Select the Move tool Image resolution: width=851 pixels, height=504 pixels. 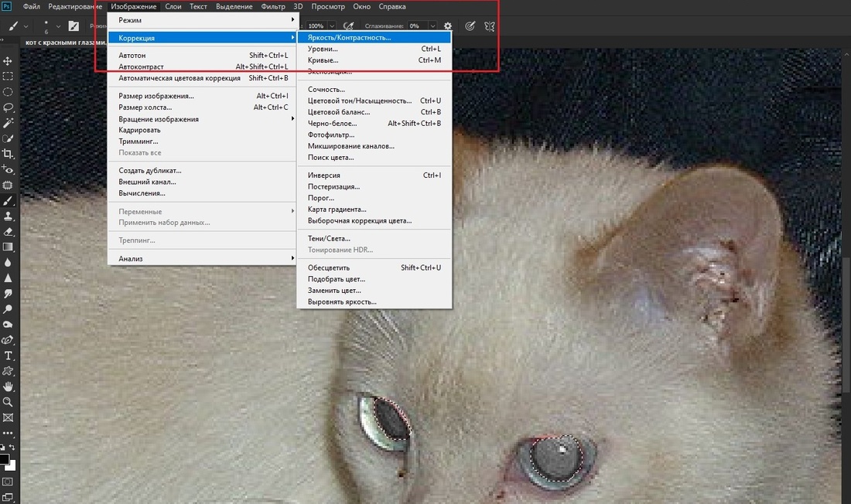tap(9, 61)
